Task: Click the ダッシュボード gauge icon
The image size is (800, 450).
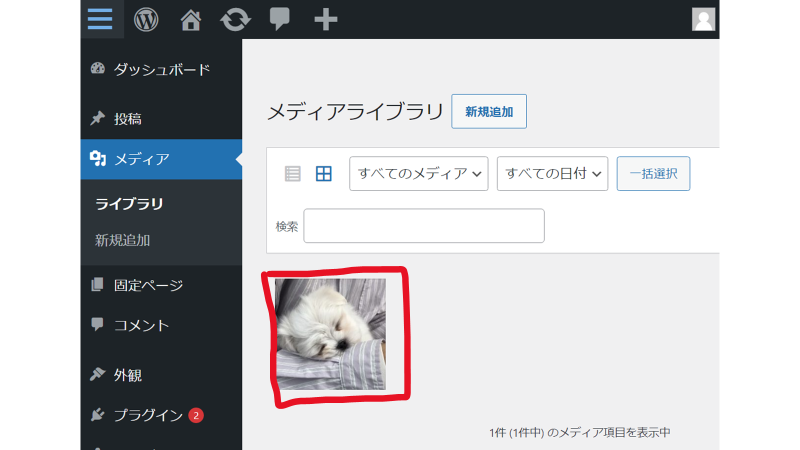Action: pos(97,68)
